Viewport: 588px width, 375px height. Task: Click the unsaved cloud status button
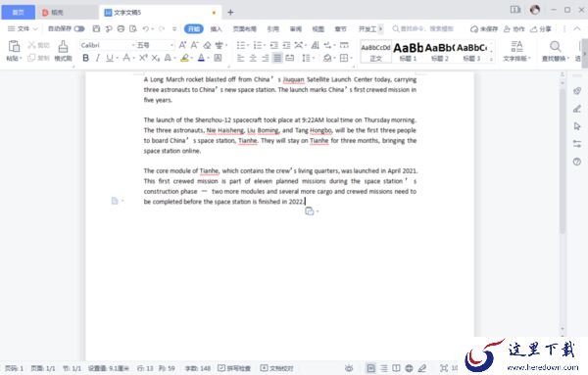coord(484,28)
